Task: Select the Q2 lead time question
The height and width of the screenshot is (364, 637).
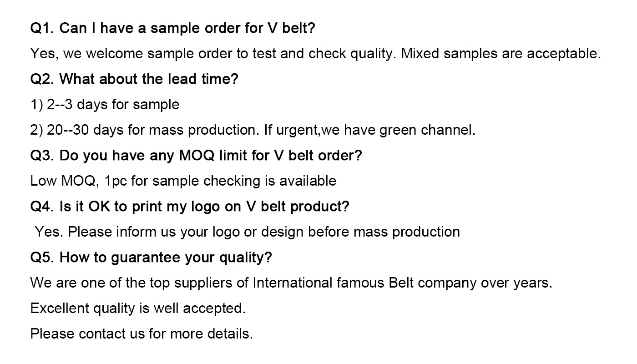Action: (134, 79)
